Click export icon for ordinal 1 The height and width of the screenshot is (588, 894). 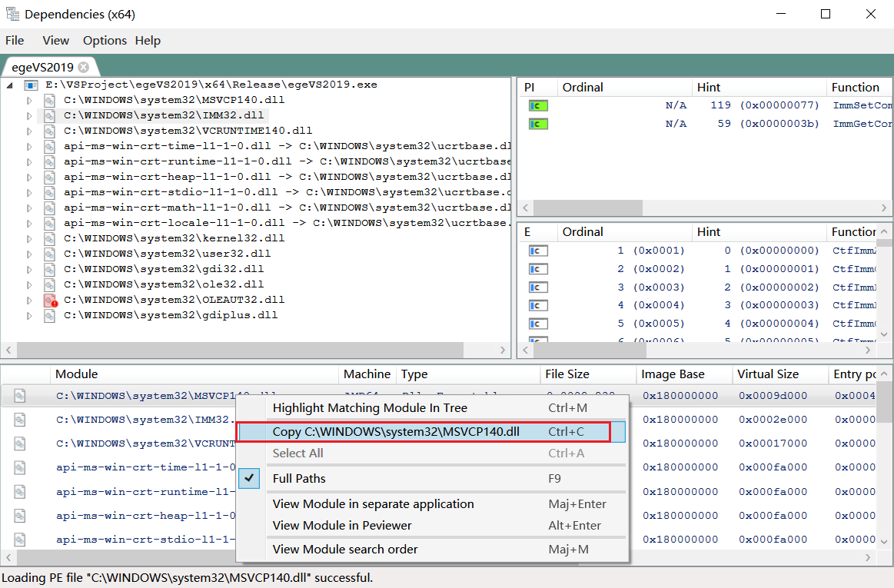538,251
